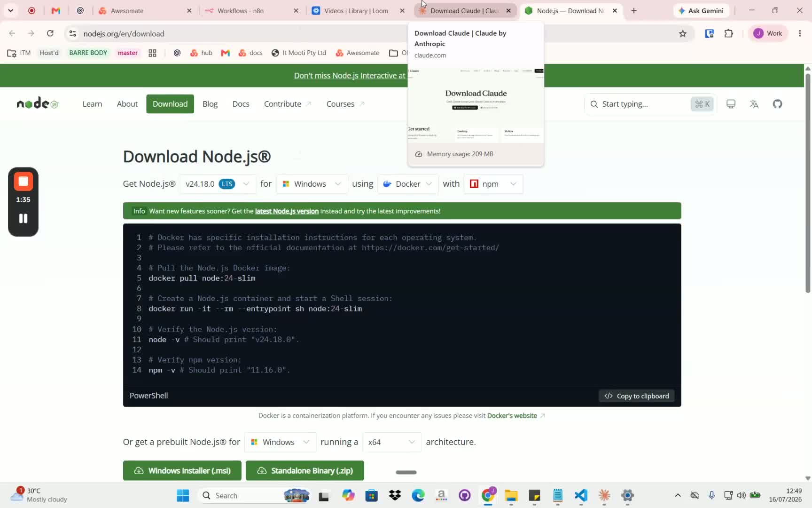812x508 pixels.
Task: Follow the 'latest Node.js version' link
Action: point(287,211)
